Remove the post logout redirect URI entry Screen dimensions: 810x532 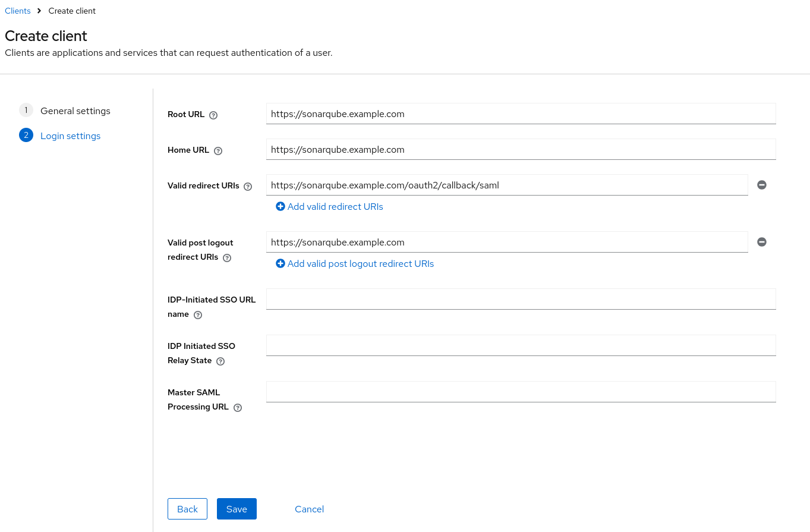(x=762, y=242)
